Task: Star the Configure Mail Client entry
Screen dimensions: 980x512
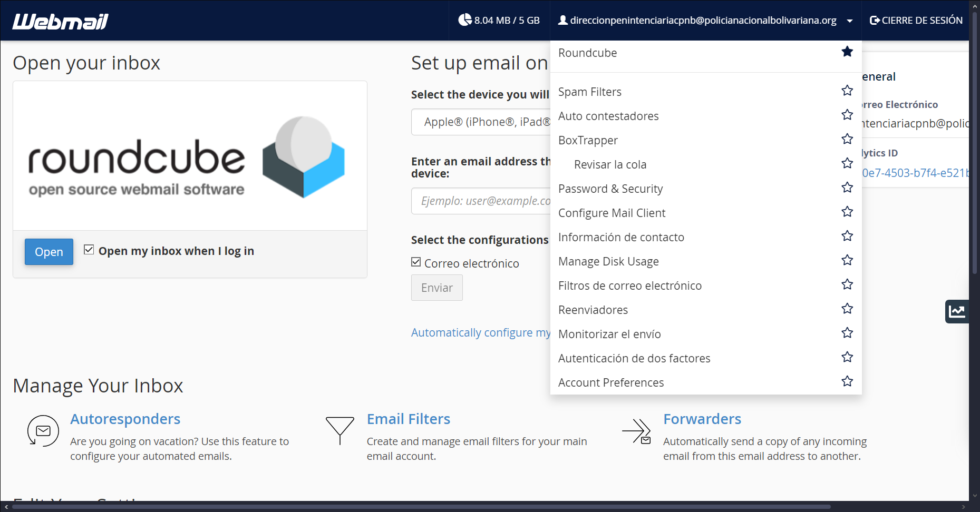Action: click(x=847, y=212)
